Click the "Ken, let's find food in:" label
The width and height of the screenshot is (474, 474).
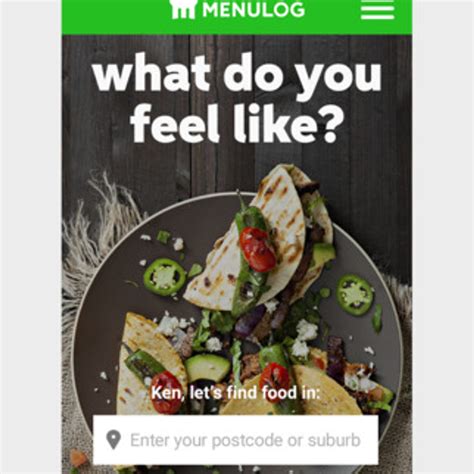[x=235, y=393]
